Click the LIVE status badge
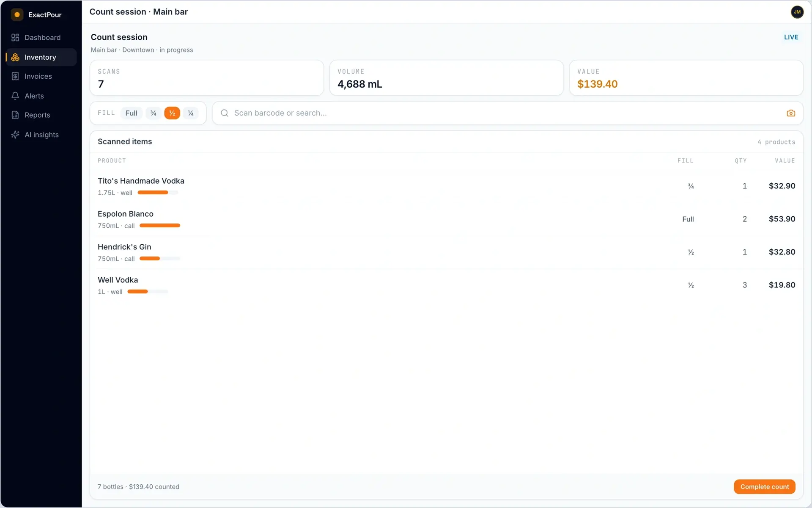 (x=791, y=37)
